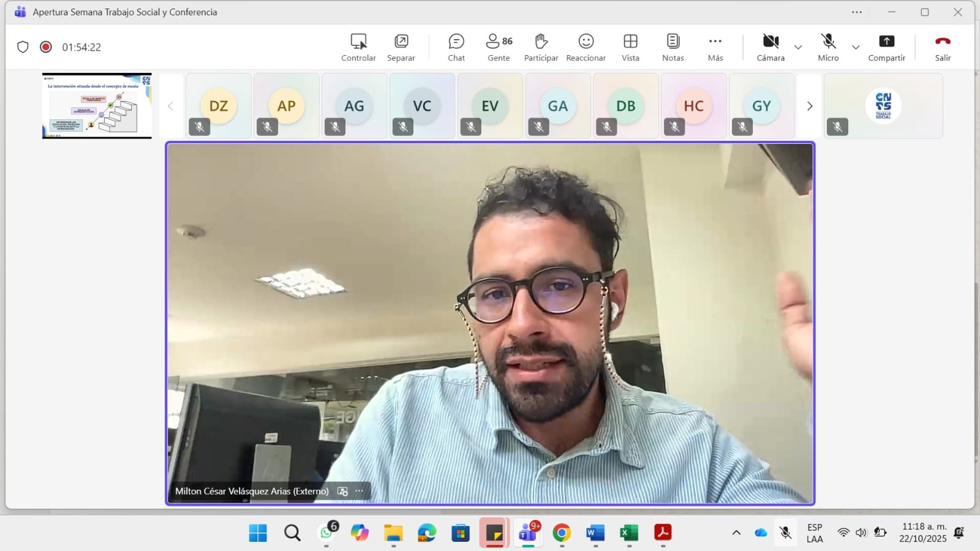Leave the meeting with Salir
980x551 pixels.
coord(943,48)
